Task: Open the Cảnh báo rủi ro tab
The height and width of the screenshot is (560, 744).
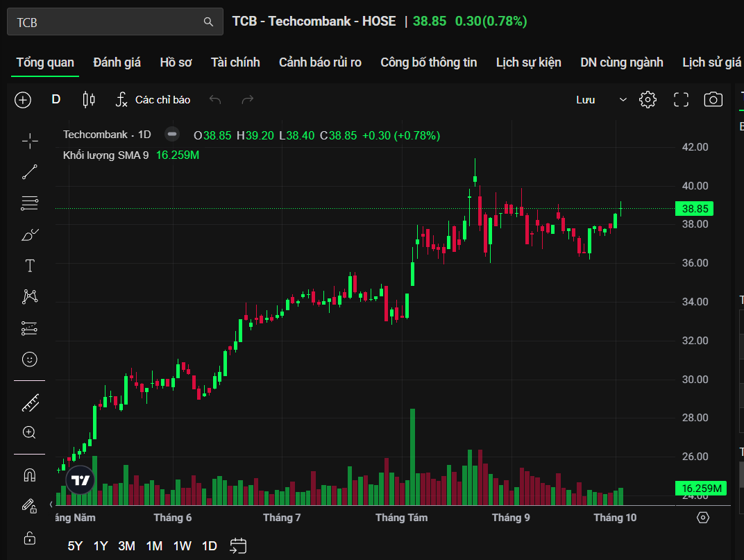Action: (x=320, y=62)
